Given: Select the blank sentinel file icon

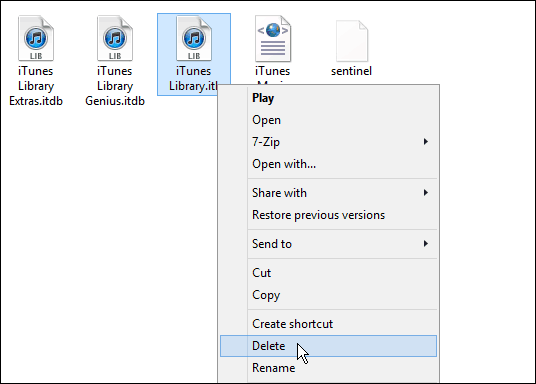Looking at the screenshot, I should coord(352,41).
